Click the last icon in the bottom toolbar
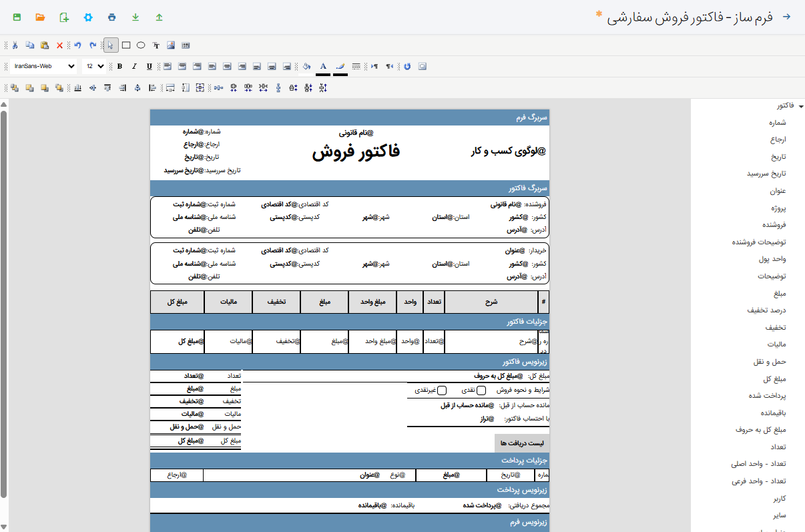 point(323,87)
